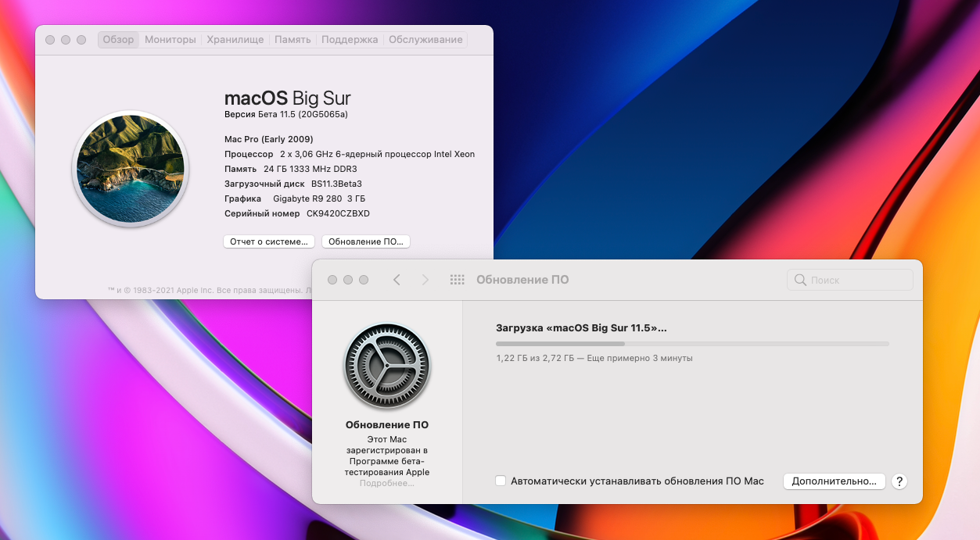Open the Мониторы tab
The image size is (980, 540).
171,40
